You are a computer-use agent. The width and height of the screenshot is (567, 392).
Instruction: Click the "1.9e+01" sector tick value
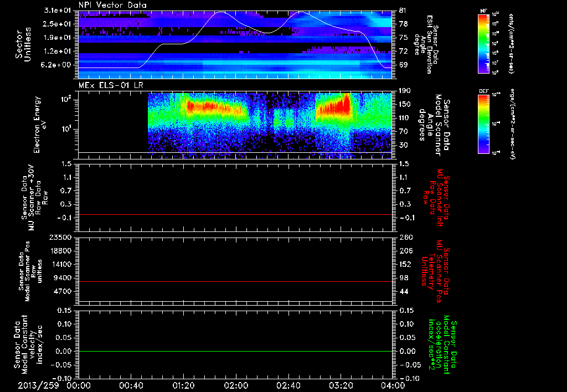tap(58, 38)
